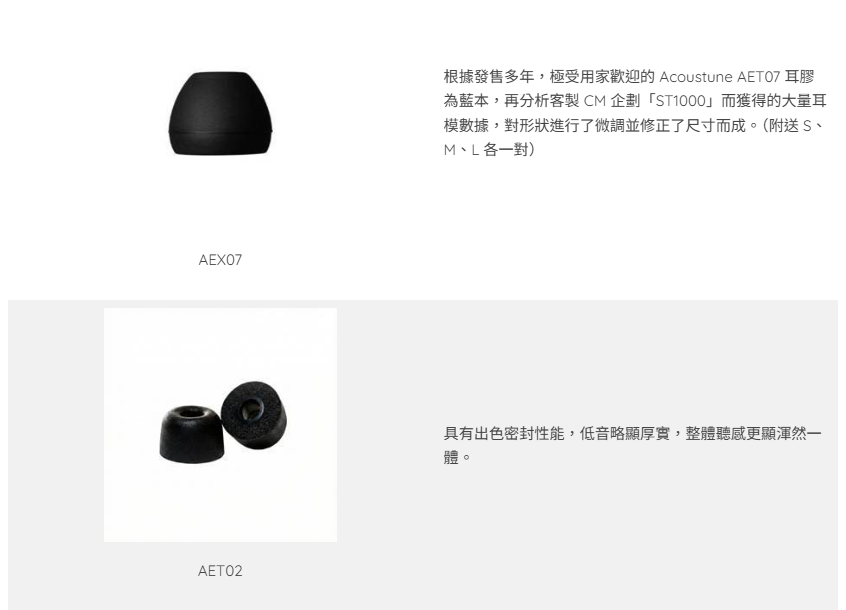Click the AET02 sealing performance description text
This screenshot has width=846, height=610.
pos(632,445)
